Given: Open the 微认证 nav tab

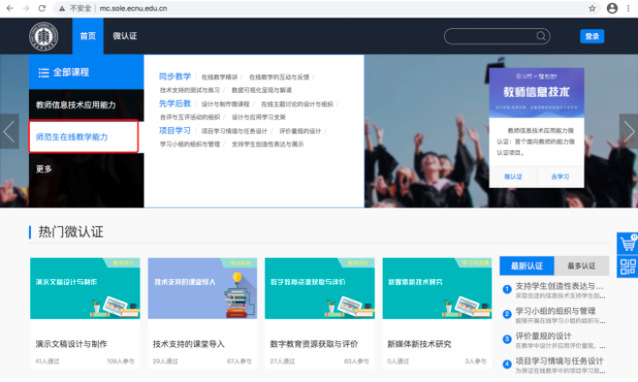Looking at the screenshot, I should point(125,36).
